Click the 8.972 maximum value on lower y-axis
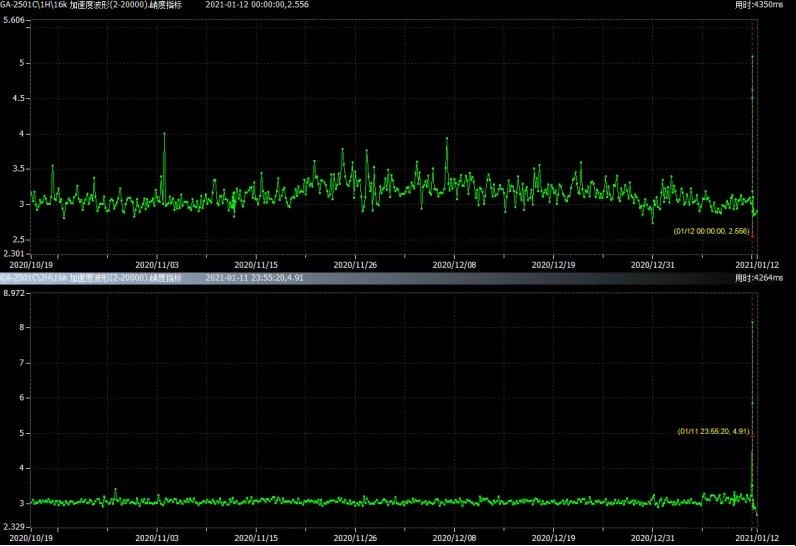Image resolution: width=796 pixels, height=546 pixels. tap(14, 292)
